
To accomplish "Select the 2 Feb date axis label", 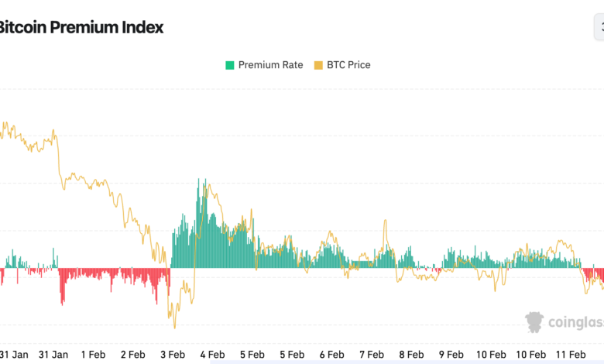I will (x=132, y=354).
